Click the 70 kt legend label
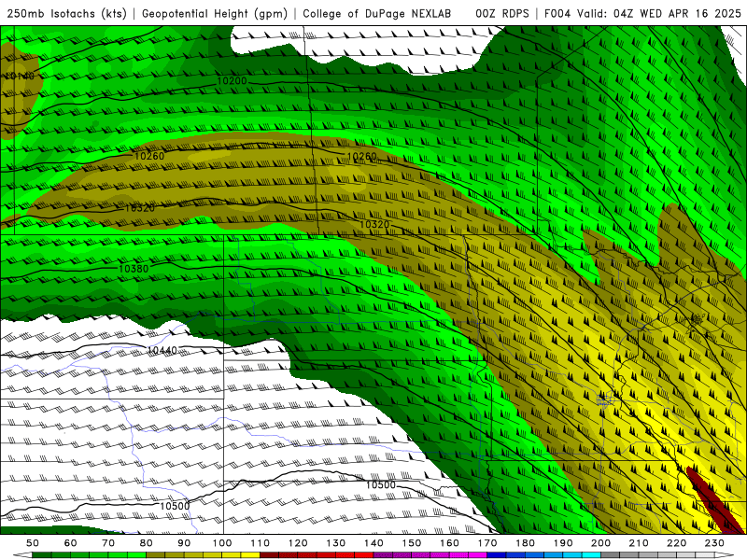Viewport: 747px width, 560px height. (108, 543)
